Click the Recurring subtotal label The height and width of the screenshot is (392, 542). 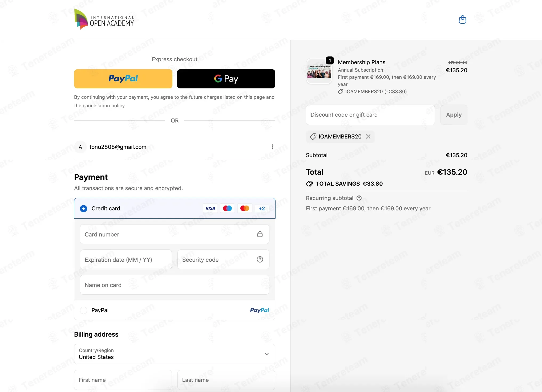pos(330,198)
